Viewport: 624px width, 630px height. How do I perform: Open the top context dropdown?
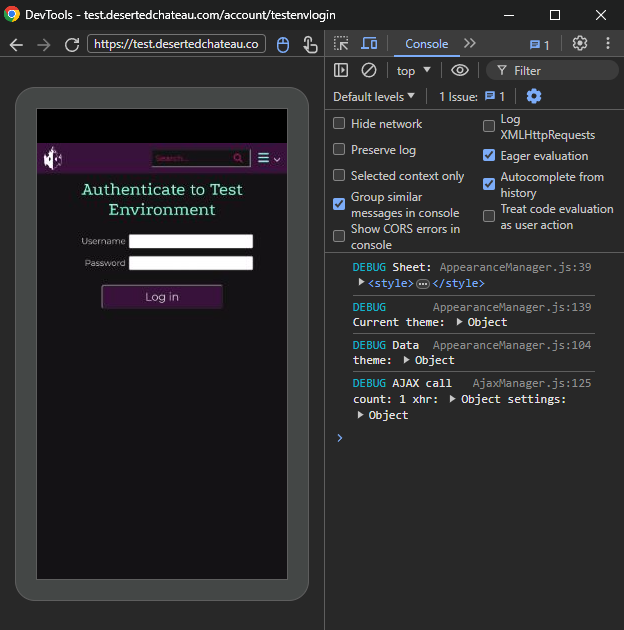pos(413,70)
